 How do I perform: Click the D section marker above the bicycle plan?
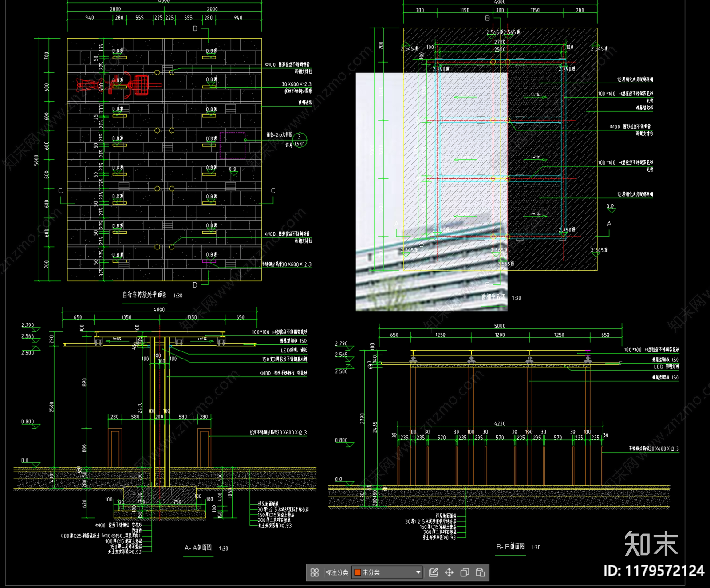[195, 28]
